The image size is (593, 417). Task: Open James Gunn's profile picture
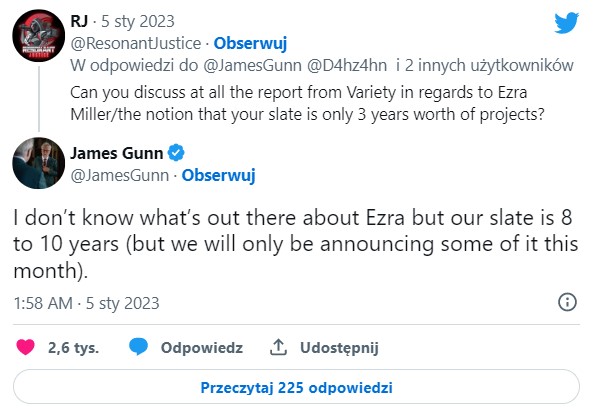tap(39, 163)
